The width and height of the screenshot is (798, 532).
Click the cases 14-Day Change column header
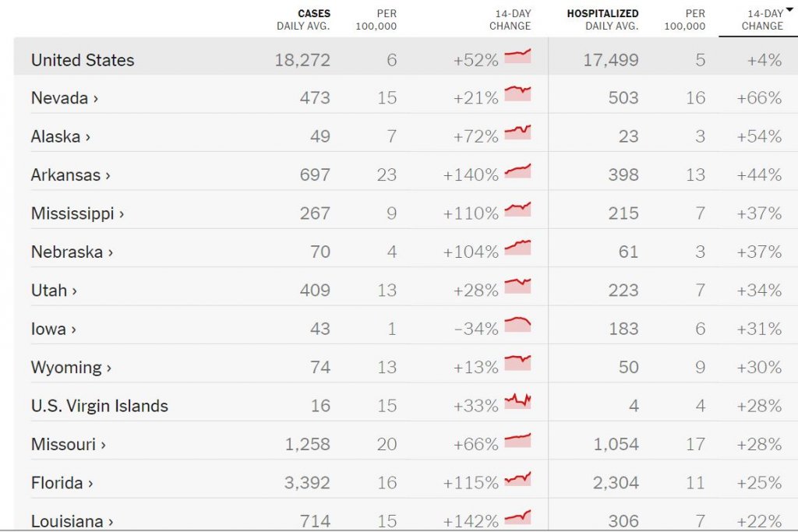pos(510,19)
